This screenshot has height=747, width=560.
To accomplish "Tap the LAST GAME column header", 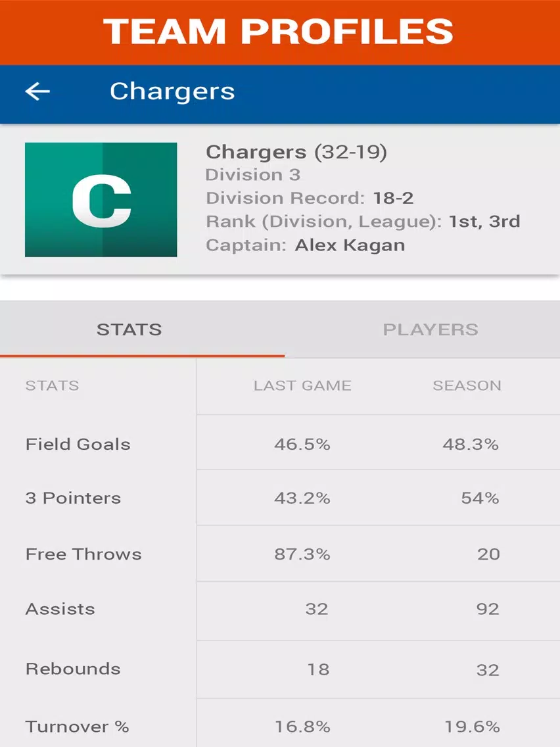I will pos(302,386).
